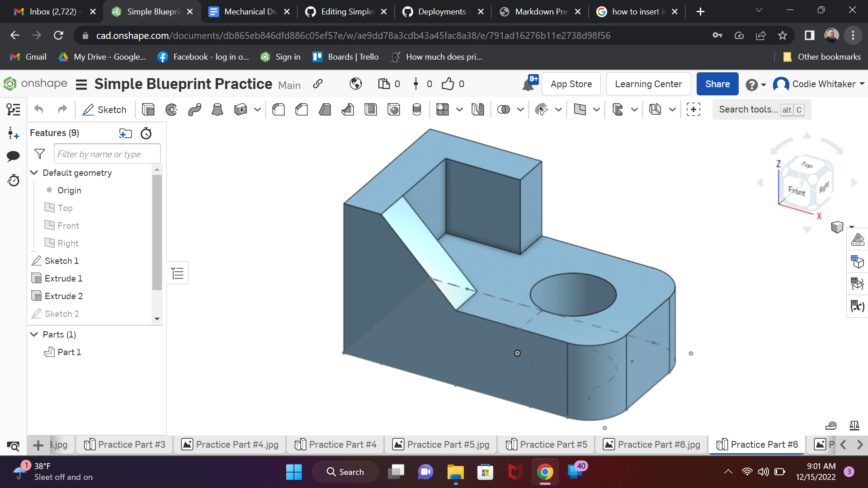Select the Mirror tool icon
This screenshot has height=488, width=868.
tap(478, 109)
